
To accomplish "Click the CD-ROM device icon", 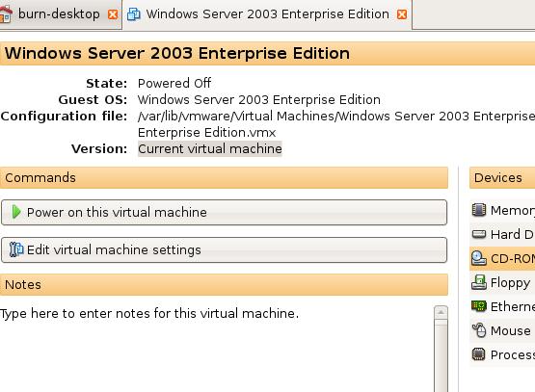I will point(479,258).
